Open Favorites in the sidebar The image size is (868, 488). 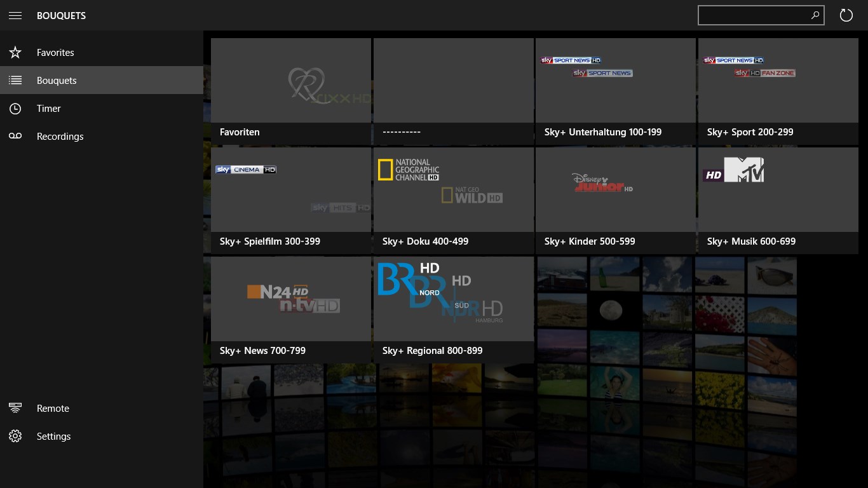pos(102,53)
